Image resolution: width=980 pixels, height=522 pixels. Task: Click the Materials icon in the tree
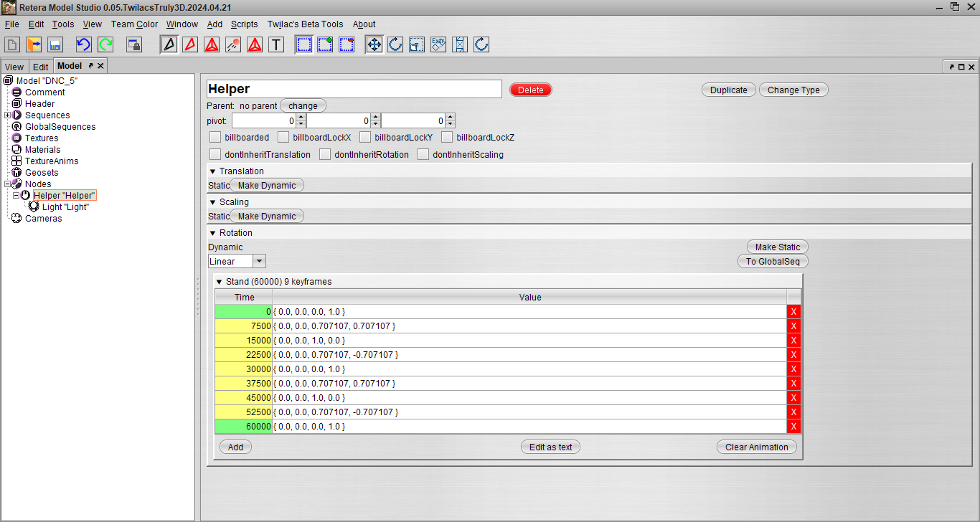(x=17, y=150)
